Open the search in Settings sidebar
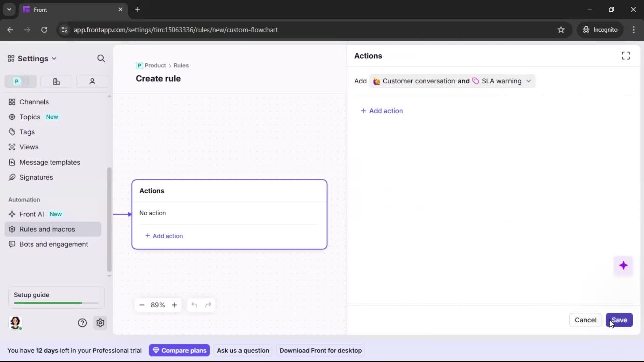The width and height of the screenshot is (644, 362). tap(101, 58)
